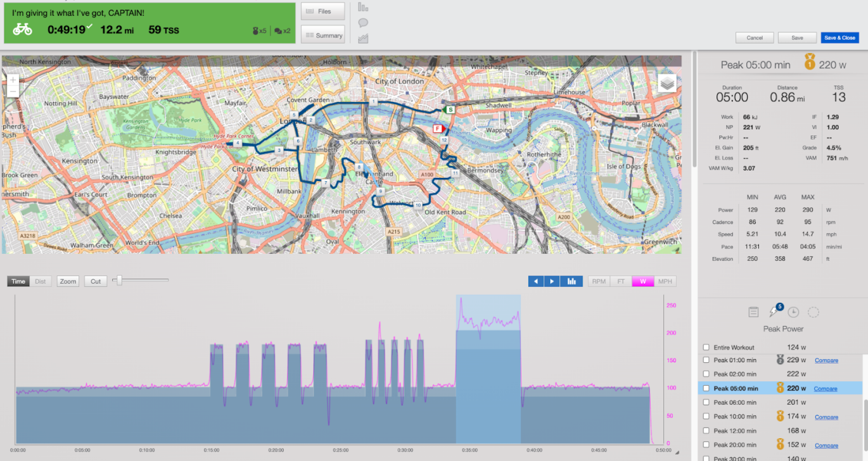868x461 pixels.
Task: Check the Entire Workout checkbox
Action: pyautogui.click(x=707, y=347)
